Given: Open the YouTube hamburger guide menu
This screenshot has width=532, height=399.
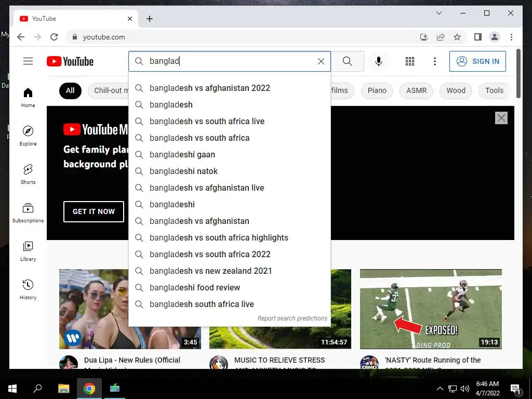Looking at the screenshot, I should pos(28,61).
